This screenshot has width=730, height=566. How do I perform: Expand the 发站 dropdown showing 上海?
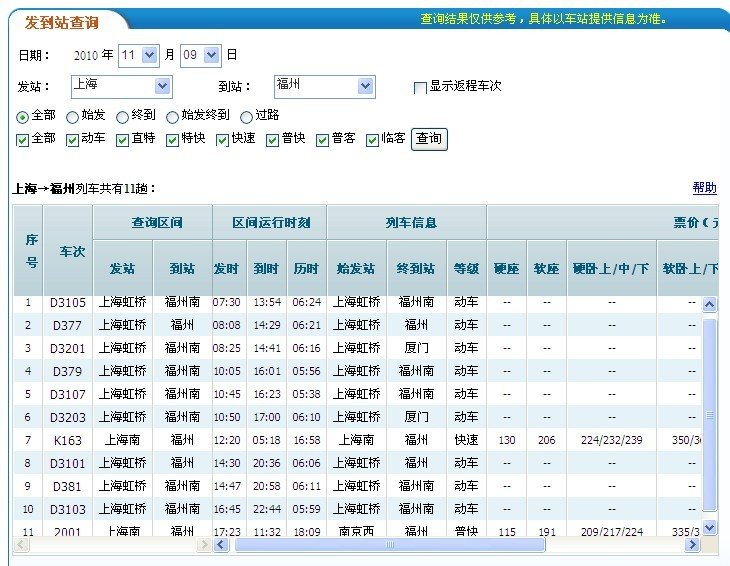pos(122,87)
